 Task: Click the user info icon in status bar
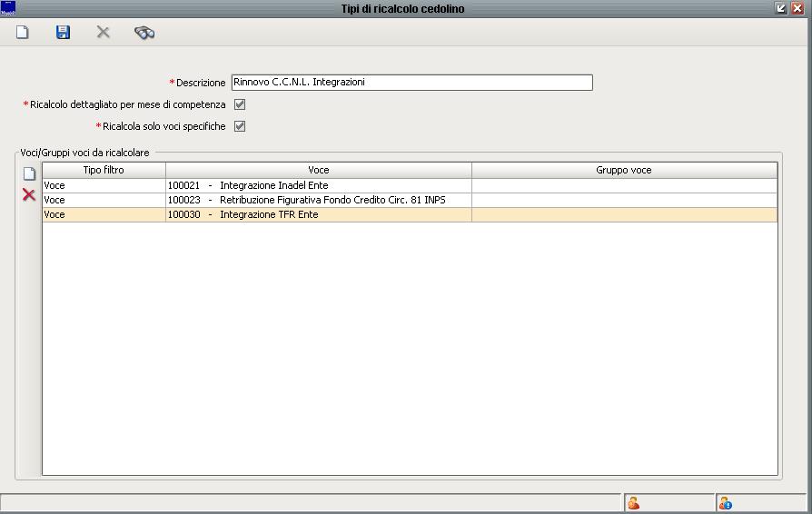point(725,502)
